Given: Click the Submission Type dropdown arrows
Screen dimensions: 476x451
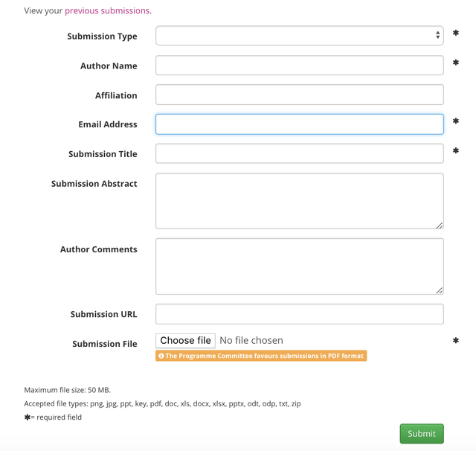Looking at the screenshot, I should tap(437, 35).
